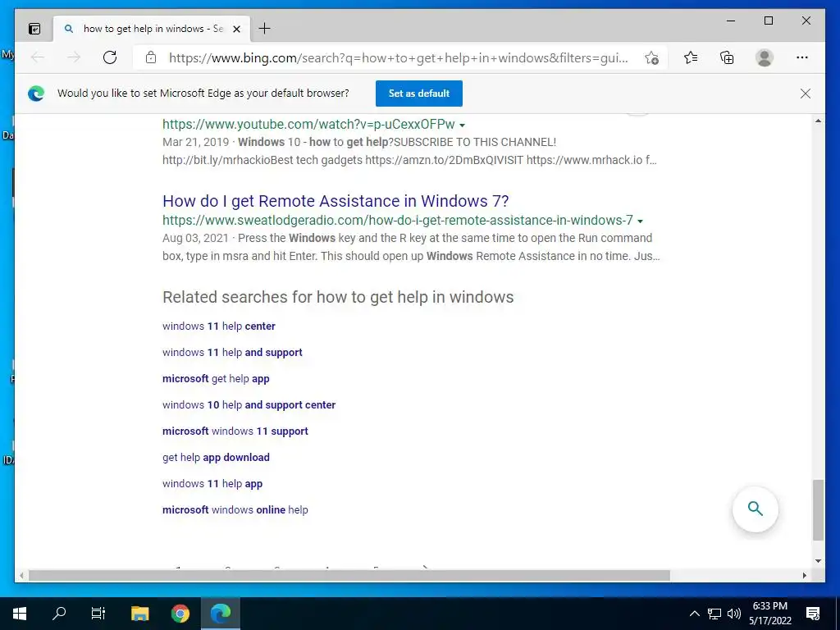
Task: Click the Set as default button
Action: 419,94
